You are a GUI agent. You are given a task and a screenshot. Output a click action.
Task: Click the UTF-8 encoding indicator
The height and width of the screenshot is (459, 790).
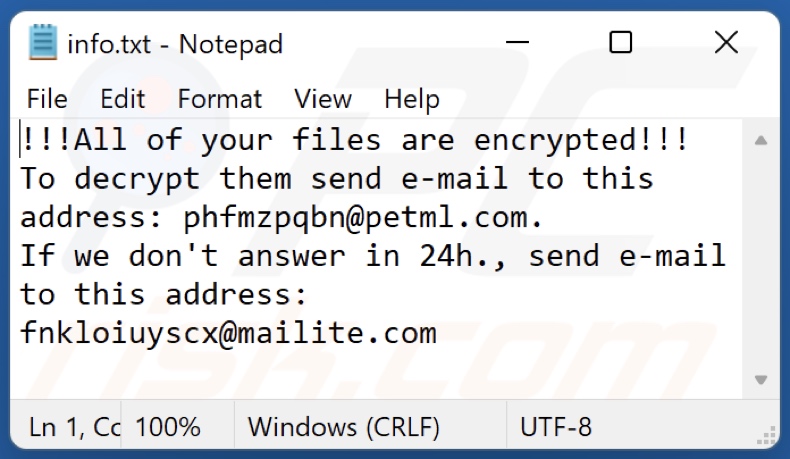556,428
